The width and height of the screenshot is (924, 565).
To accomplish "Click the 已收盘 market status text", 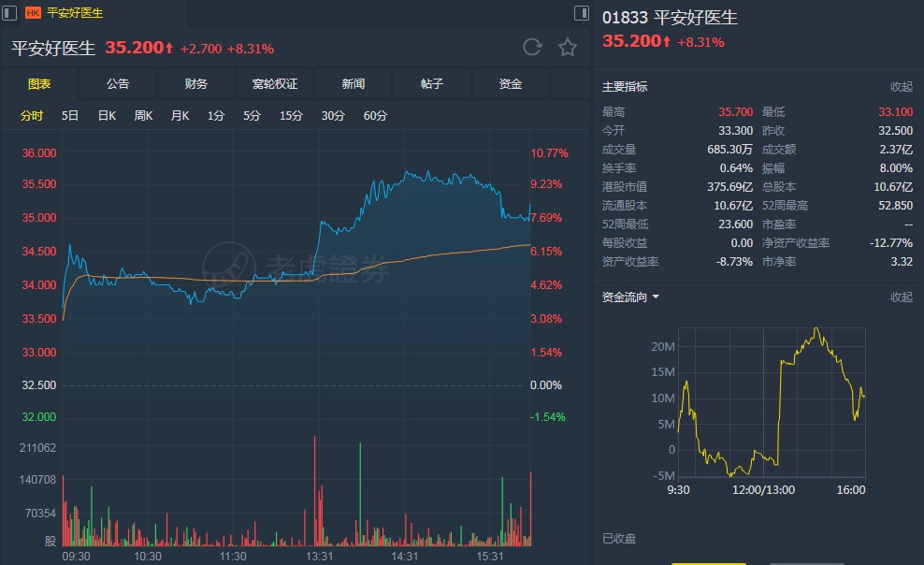I will 619,539.
